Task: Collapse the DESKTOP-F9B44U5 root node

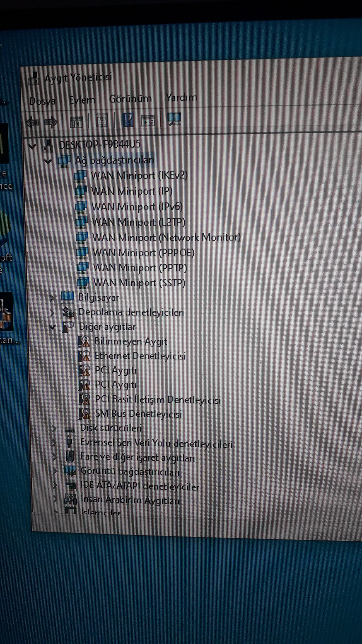Action: pos(32,146)
